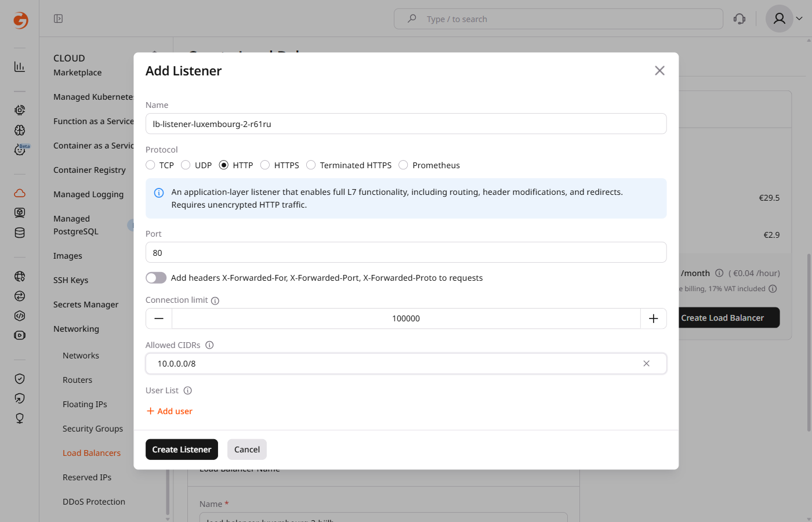Screen dimensions: 812x522
Task: Click the User List info icon
Action: click(x=187, y=390)
